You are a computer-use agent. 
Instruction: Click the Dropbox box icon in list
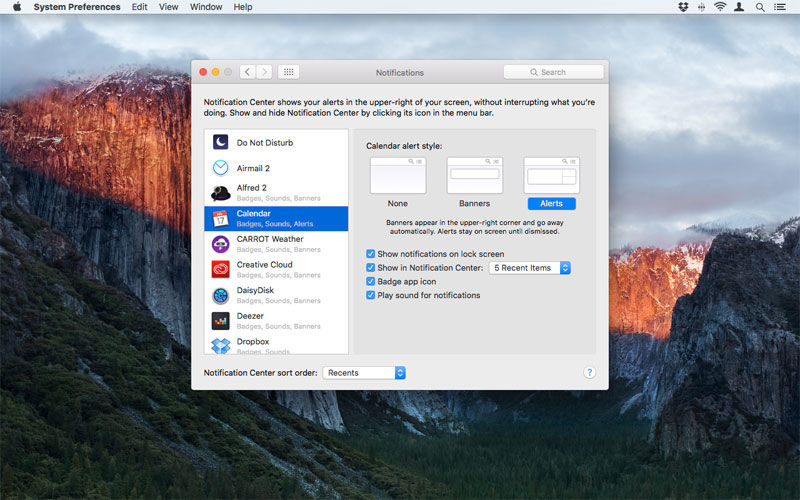pos(220,345)
